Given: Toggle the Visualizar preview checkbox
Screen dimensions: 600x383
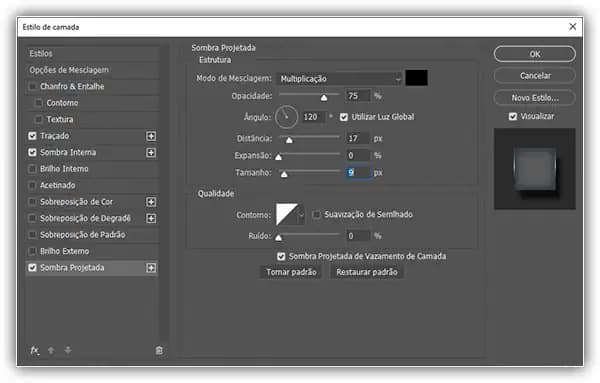Looking at the screenshot, I should (513, 116).
